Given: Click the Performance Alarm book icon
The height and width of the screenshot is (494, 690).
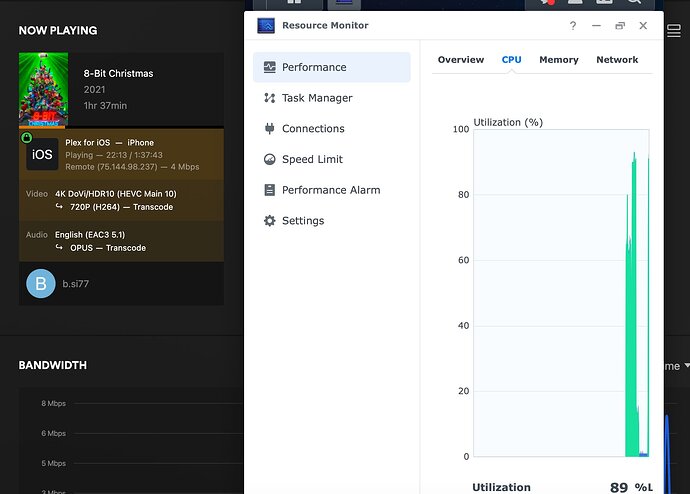Looking at the screenshot, I should tap(269, 190).
